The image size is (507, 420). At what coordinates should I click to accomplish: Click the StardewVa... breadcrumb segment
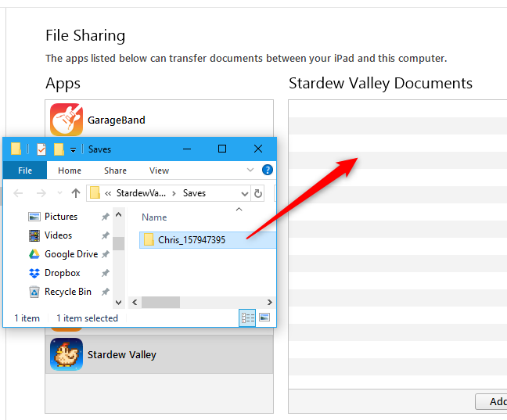pyautogui.click(x=141, y=193)
